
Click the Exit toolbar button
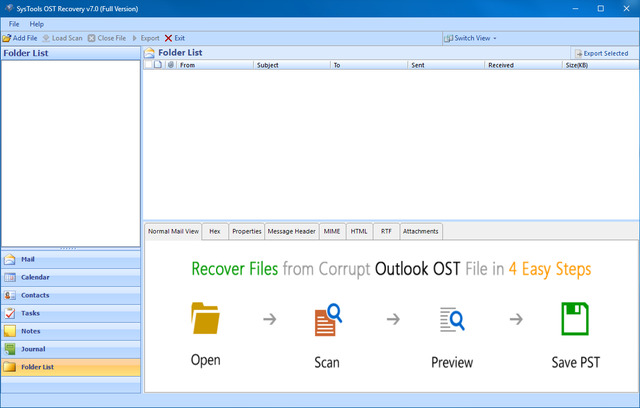coord(175,38)
